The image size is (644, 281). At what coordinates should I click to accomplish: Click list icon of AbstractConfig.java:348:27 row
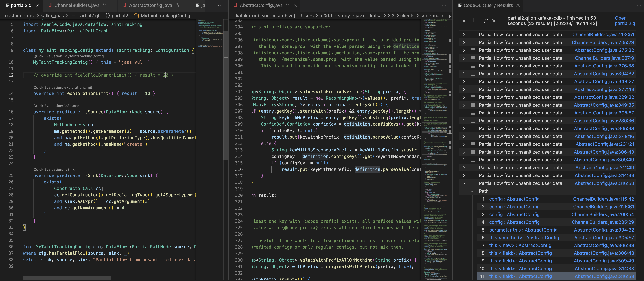coord(472,82)
